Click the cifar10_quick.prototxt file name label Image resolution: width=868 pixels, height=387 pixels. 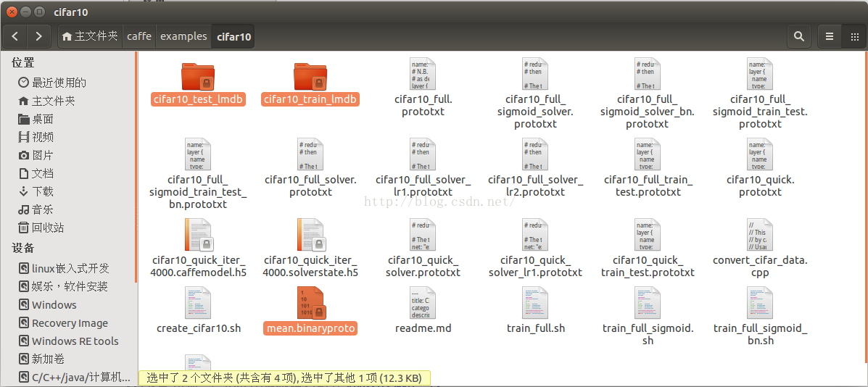click(x=760, y=186)
